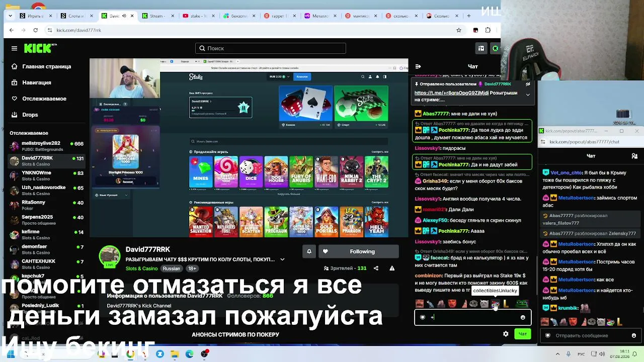Open the user avatar menu in Kick header
Image resolution: width=644 pixels, height=362 pixels.
click(496, 48)
